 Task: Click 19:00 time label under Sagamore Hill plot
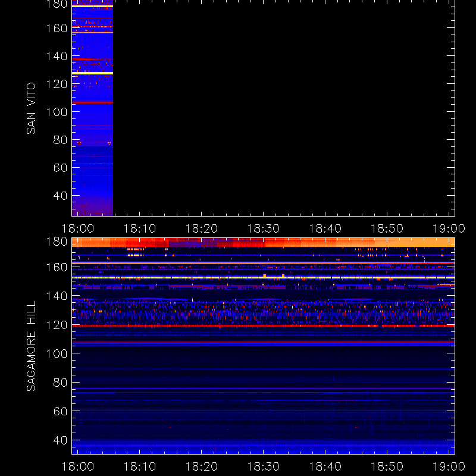tap(449, 466)
